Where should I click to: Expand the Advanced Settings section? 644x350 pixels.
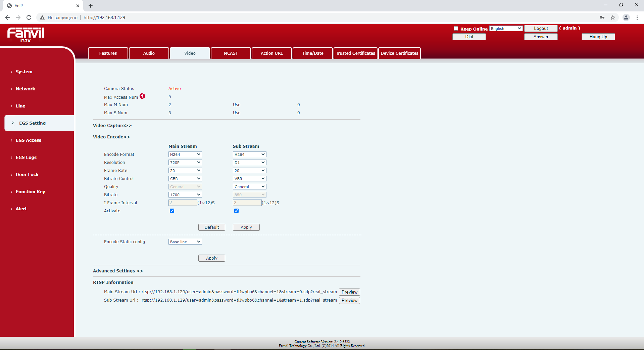click(x=118, y=271)
